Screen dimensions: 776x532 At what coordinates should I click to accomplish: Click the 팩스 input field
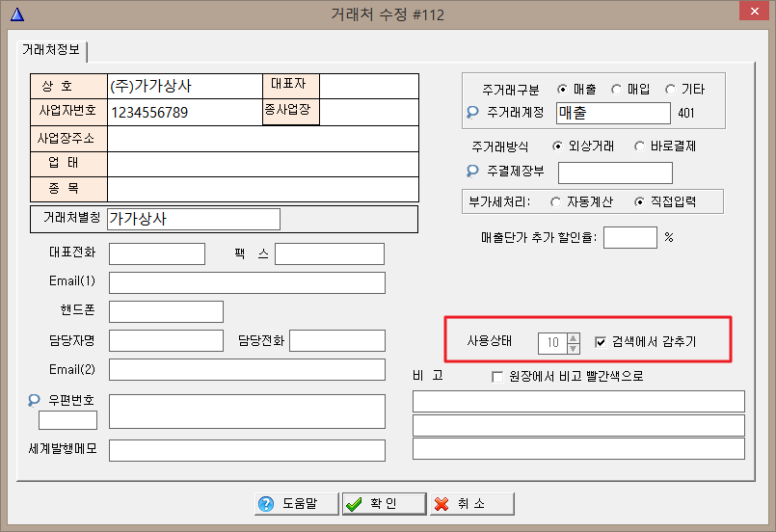pyautogui.click(x=330, y=253)
